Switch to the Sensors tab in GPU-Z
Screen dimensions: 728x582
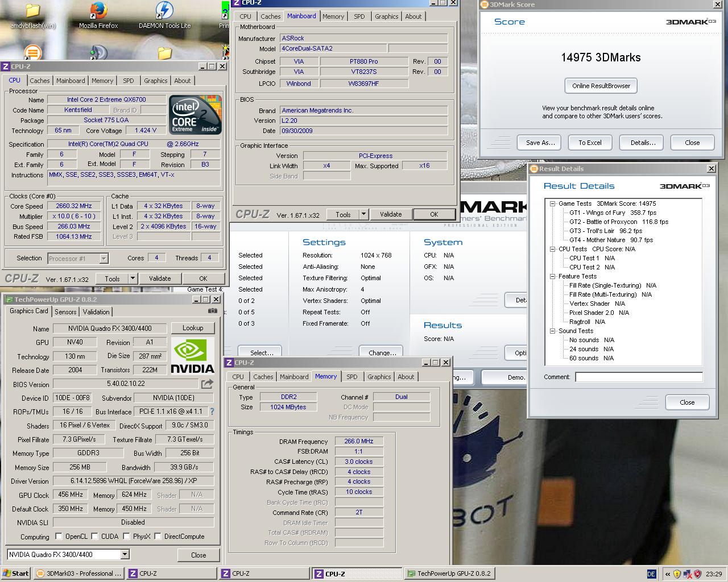(x=65, y=312)
